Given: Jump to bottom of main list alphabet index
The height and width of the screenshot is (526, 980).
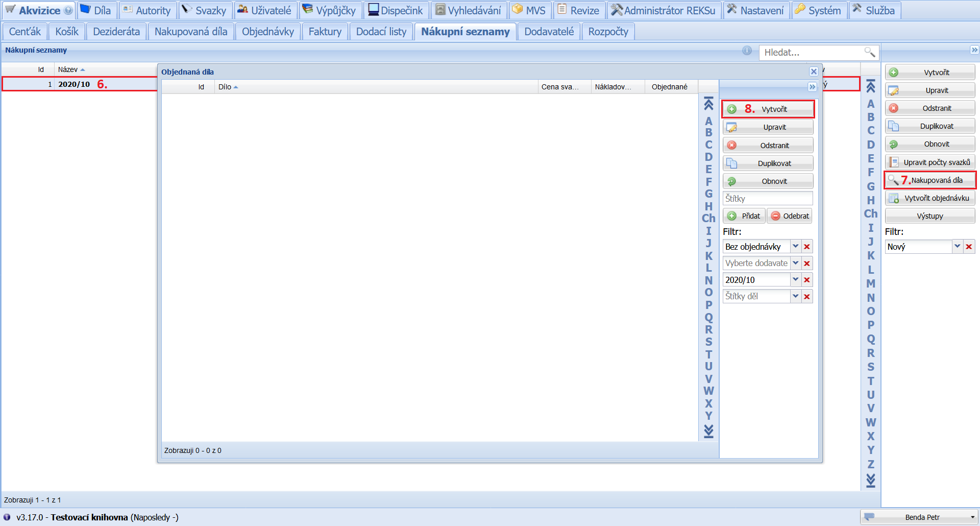Looking at the screenshot, I should click(x=871, y=481).
